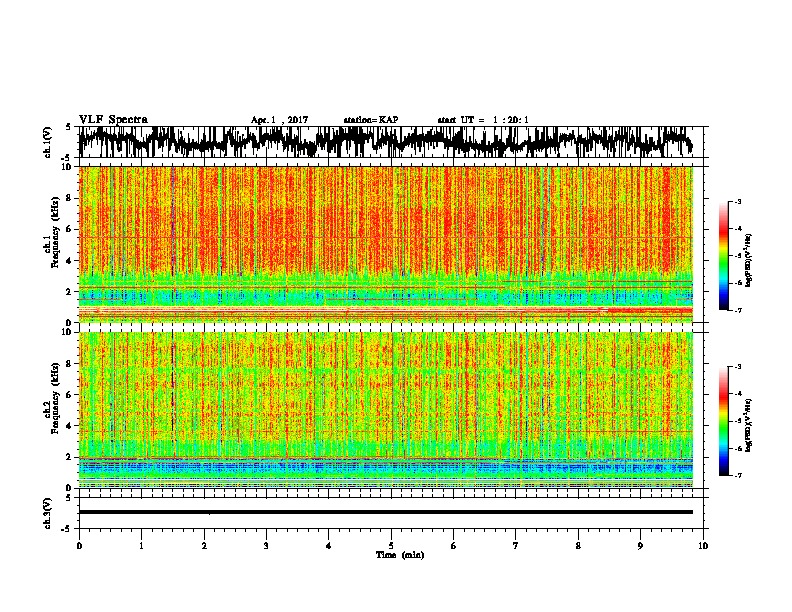Click the time axis tick label '0'
Image resolution: width=792 pixels, height=612 pixels.
point(79,546)
